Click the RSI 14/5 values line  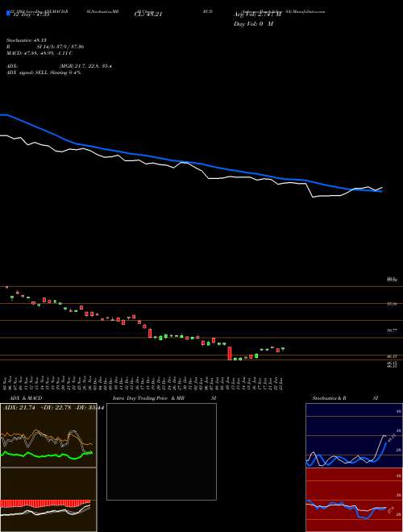tap(45, 47)
